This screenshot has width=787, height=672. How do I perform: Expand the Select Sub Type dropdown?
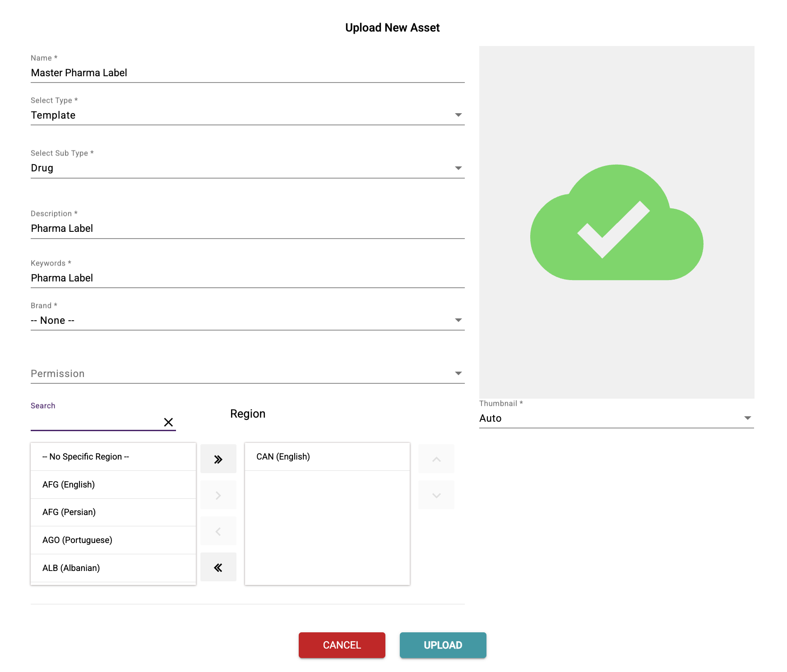pos(247,168)
